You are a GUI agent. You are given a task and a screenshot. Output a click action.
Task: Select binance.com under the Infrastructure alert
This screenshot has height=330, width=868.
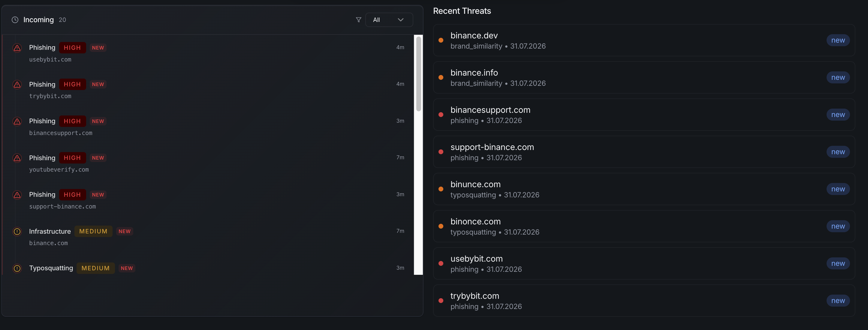pos(49,243)
